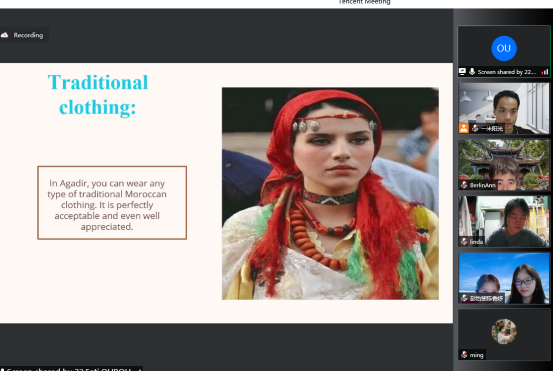
Task: Select ming's round profile picture
Action: coord(504,331)
